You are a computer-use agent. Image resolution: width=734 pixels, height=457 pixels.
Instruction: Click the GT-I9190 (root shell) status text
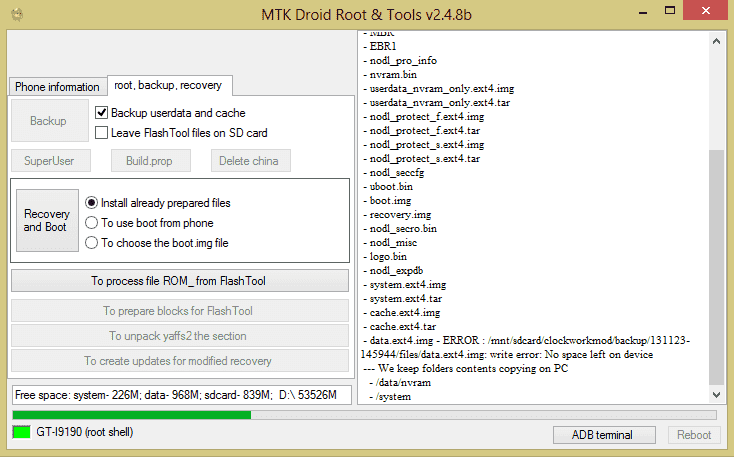click(85, 432)
